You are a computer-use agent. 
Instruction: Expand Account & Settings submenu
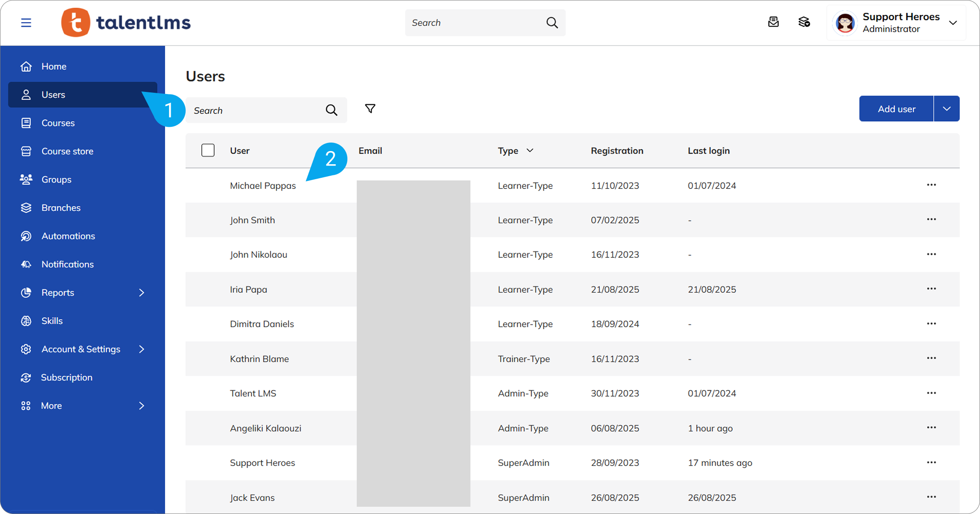pyautogui.click(x=141, y=349)
